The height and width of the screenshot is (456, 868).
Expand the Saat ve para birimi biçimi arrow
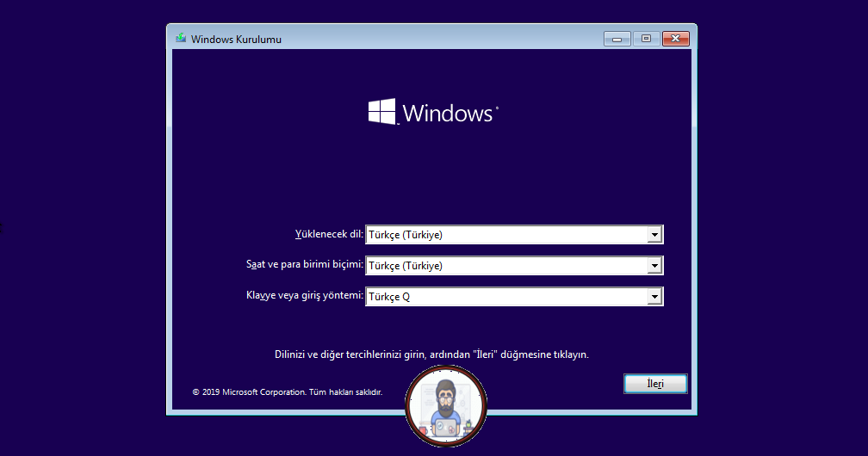click(654, 266)
